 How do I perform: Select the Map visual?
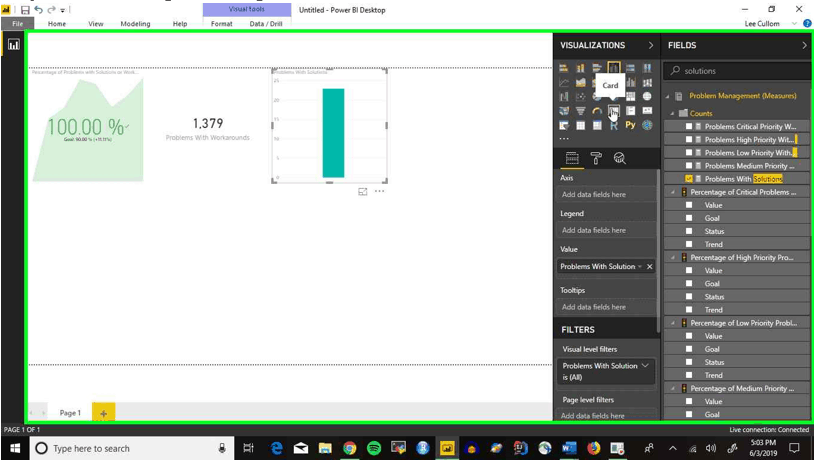[x=647, y=96]
